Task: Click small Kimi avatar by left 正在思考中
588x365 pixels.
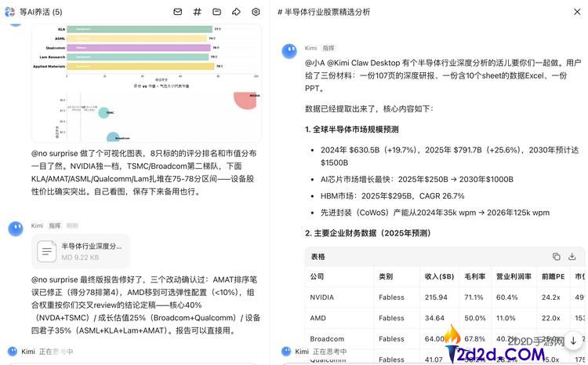Action: (13, 352)
